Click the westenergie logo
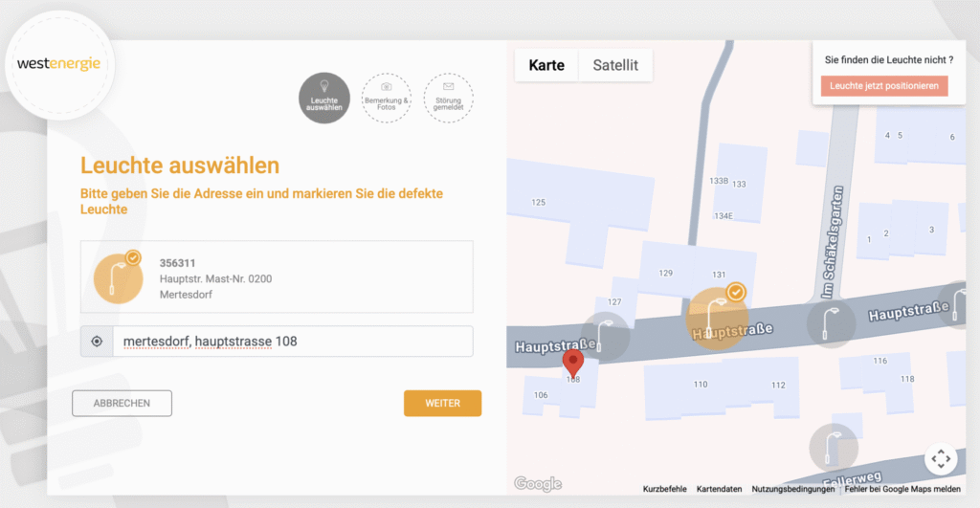Image resolution: width=980 pixels, height=508 pixels. pos(58,65)
